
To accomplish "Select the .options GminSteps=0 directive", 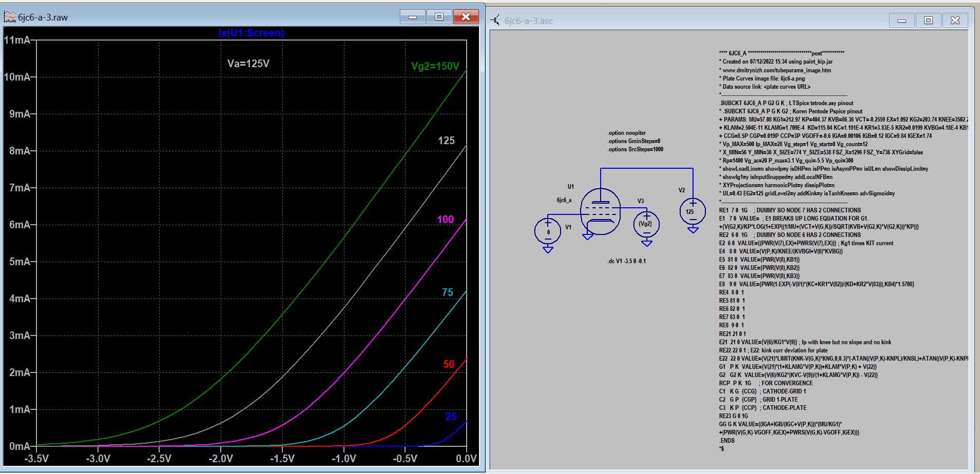I will point(634,141).
